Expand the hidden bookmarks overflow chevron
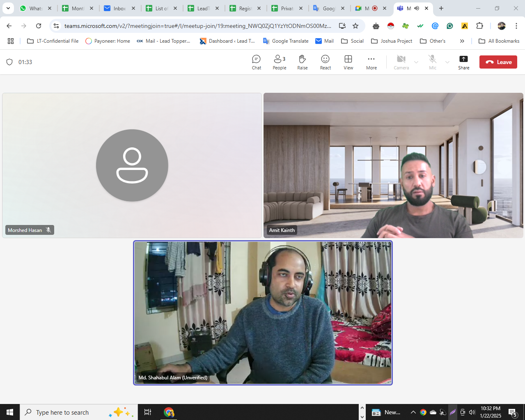 click(462, 41)
